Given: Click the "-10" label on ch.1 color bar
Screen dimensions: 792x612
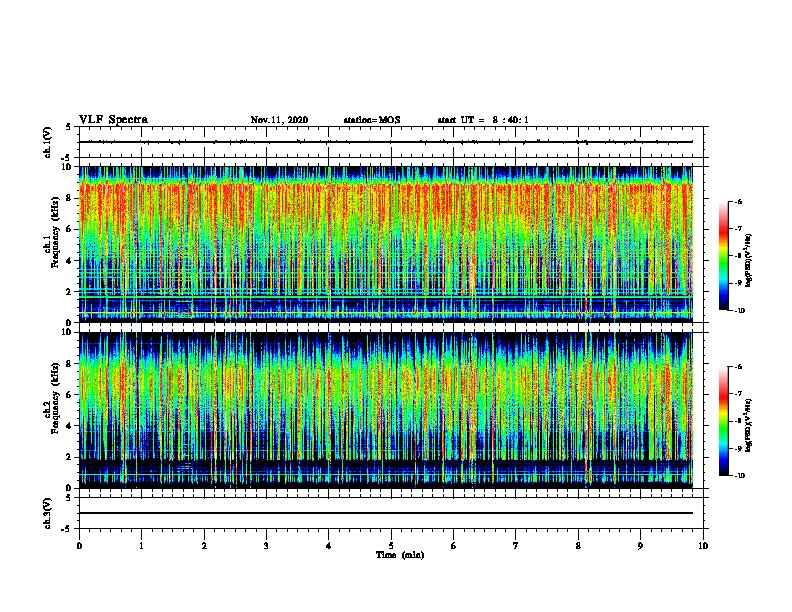Looking at the screenshot, I should [739, 311].
